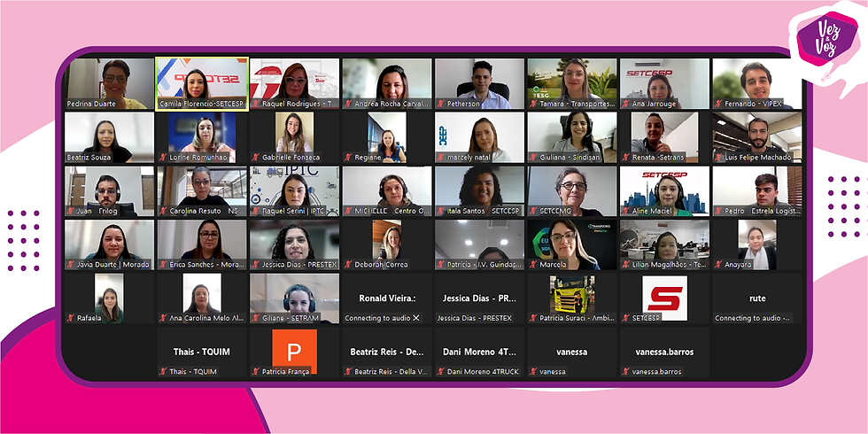Click muted mic icon beside Renata -Setrans
Image resolution: width=868 pixels, height=434 pixels.
click(x=626, y=158)
